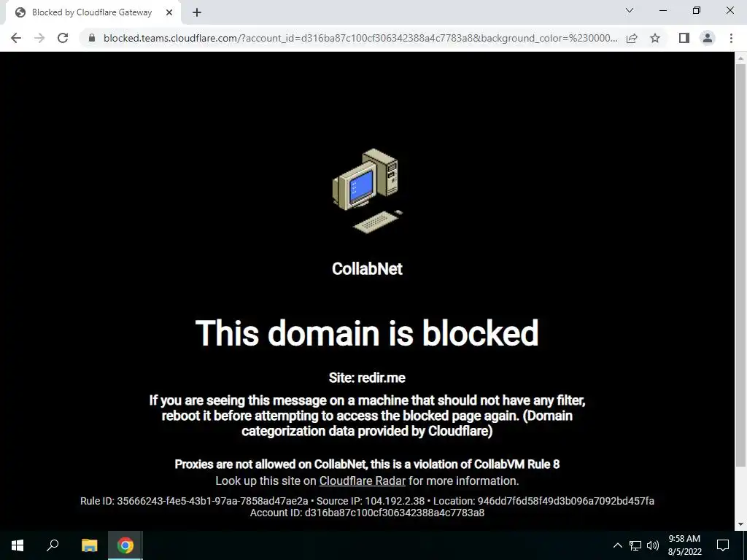View site information via the lock icon
This screenshot has width=747, height=560.
[92, 38]
